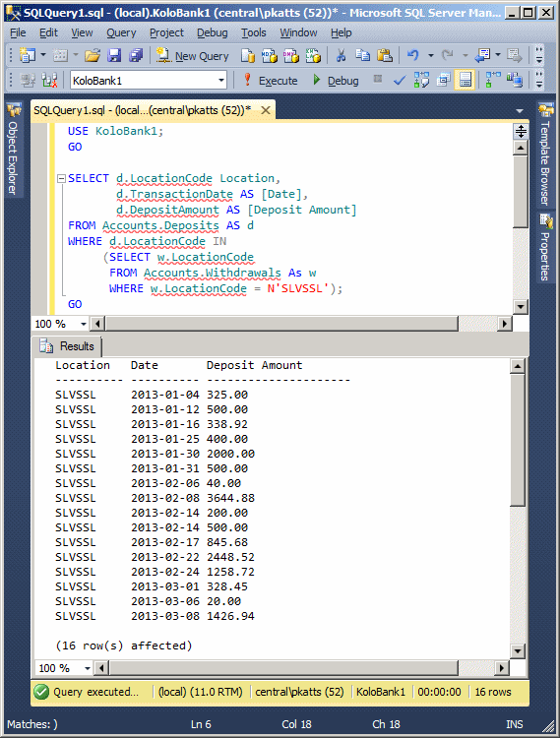The image size is (560, 738).
Task: Open the Properties side panel
Action: 545,248
